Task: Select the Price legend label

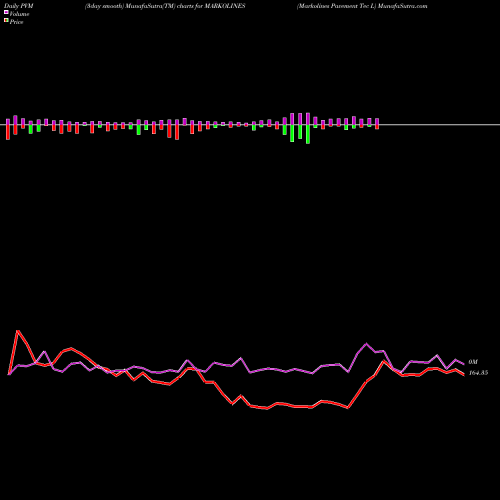Action: click(16, 22)
